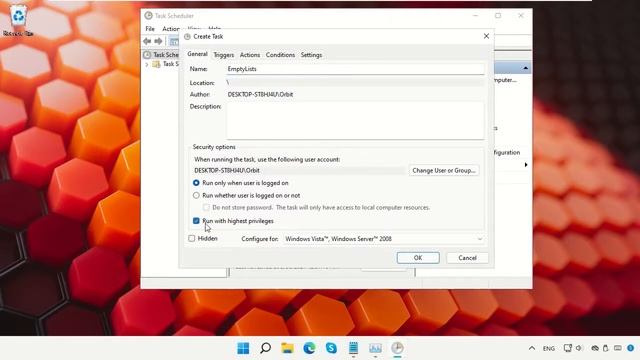Enable the Hidden checkbox

tap(192, 238)
